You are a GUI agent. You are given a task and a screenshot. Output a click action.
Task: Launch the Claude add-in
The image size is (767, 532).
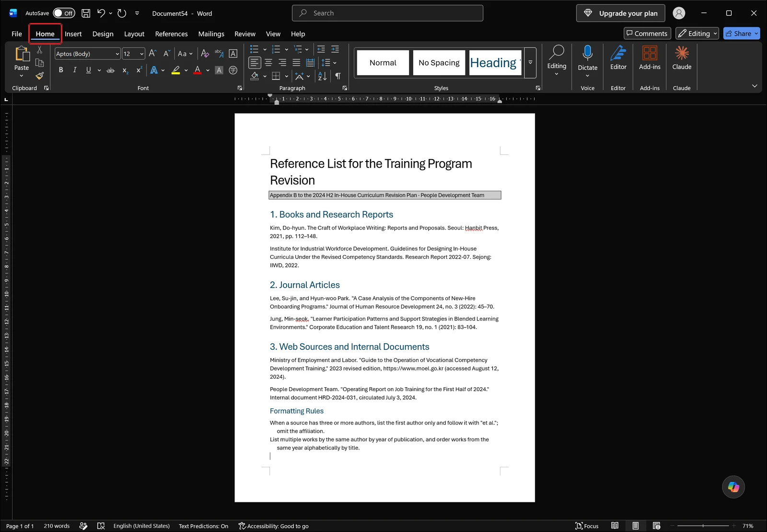coord(682,58)
